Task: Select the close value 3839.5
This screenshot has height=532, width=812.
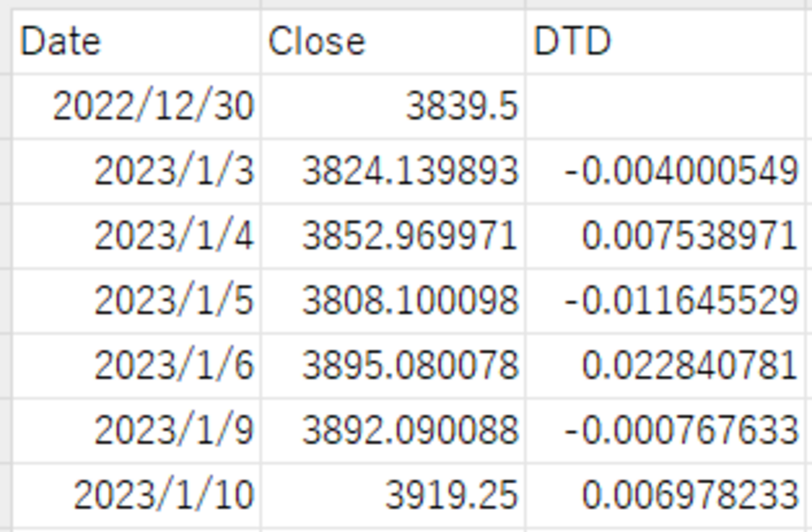Action: click(x=393, y=106)
